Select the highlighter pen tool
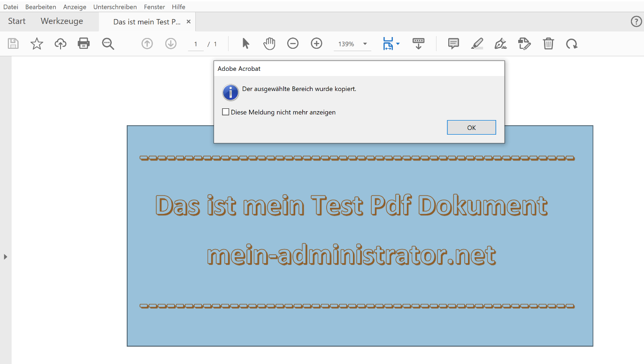This screenshot has height=364, width=644. pos(477,44)
